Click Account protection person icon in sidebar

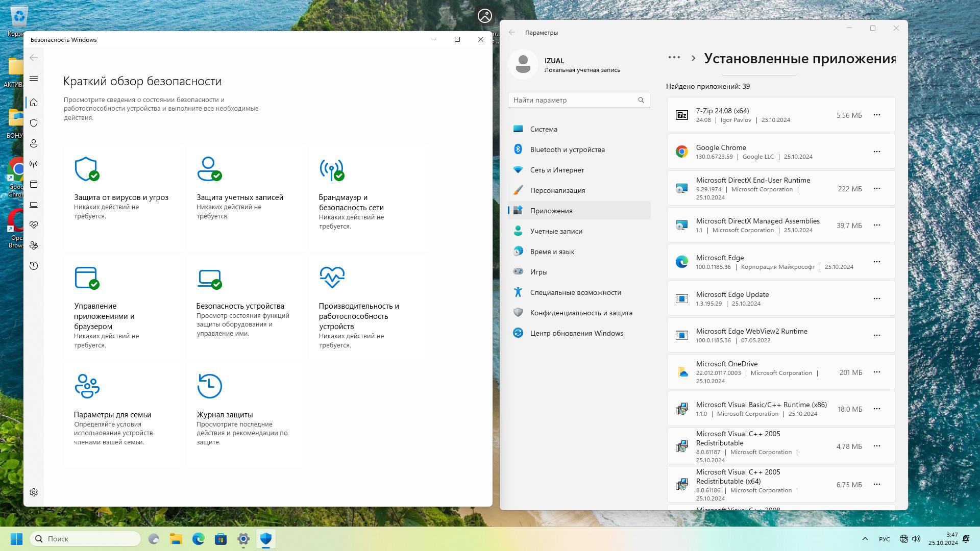(34, 143)
